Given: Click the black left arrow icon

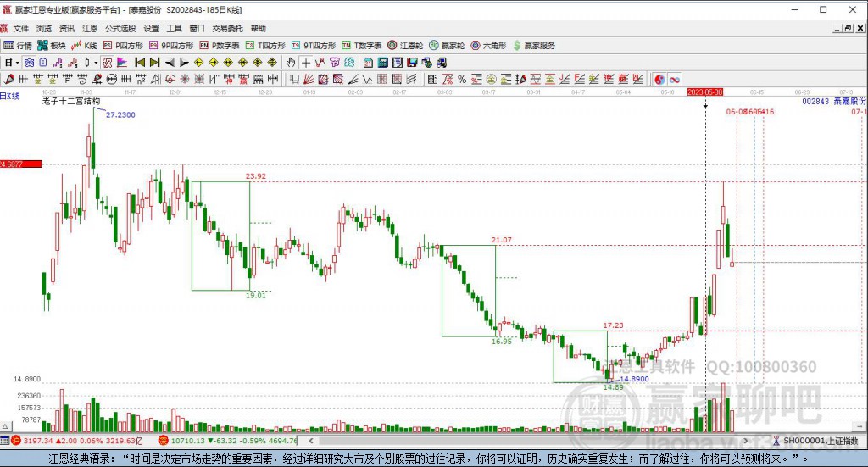Looking at the screenshot, I should [170, 63].
